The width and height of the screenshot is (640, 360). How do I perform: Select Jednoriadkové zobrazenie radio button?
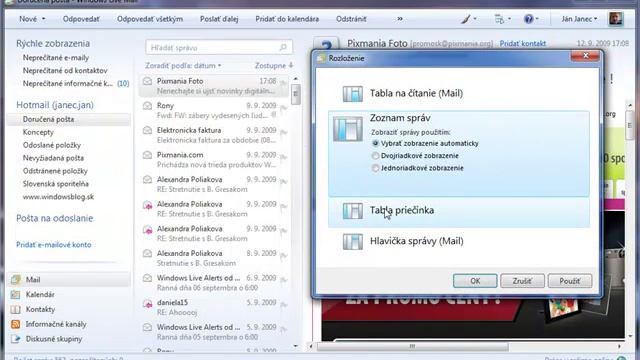point(375,168)
